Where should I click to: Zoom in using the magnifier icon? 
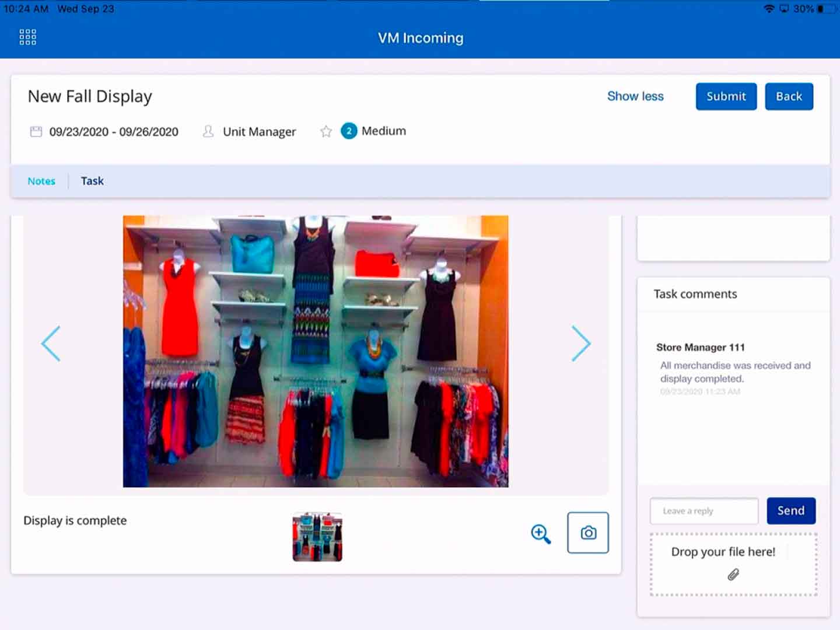[x=541, y=534]
